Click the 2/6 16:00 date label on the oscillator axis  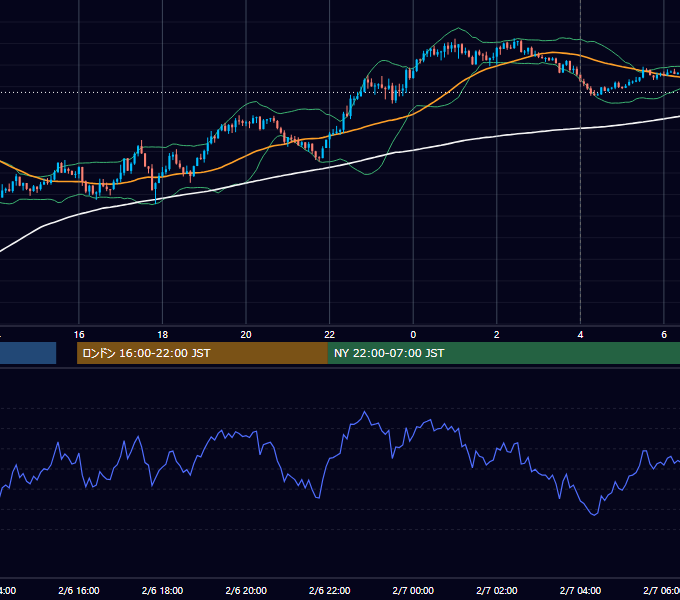79,590
